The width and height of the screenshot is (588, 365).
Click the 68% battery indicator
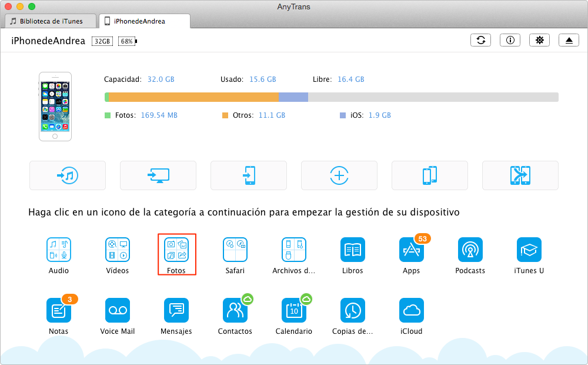tap(128, 41)
